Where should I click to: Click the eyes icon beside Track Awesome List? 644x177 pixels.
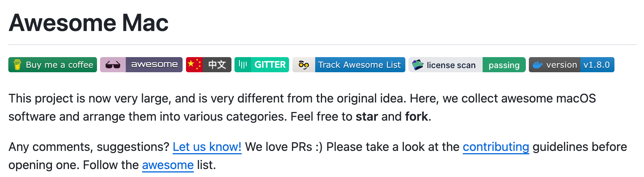[x=304, y=65]
